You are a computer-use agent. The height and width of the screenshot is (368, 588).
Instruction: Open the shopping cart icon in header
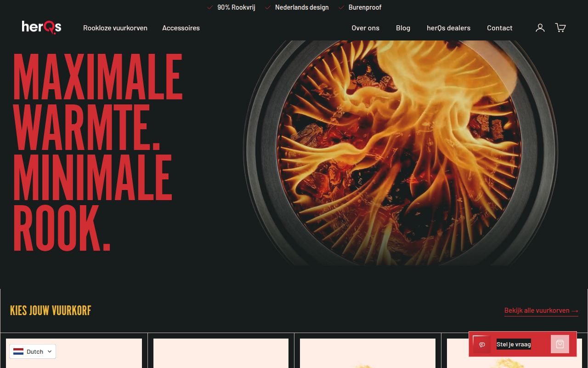(560, 28)
